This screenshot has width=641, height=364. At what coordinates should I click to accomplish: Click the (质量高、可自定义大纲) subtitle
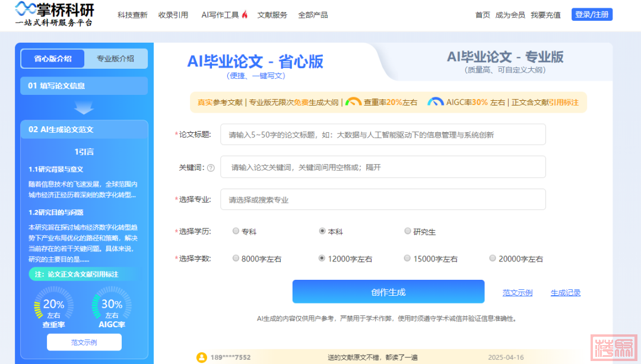tap(505, 70)
